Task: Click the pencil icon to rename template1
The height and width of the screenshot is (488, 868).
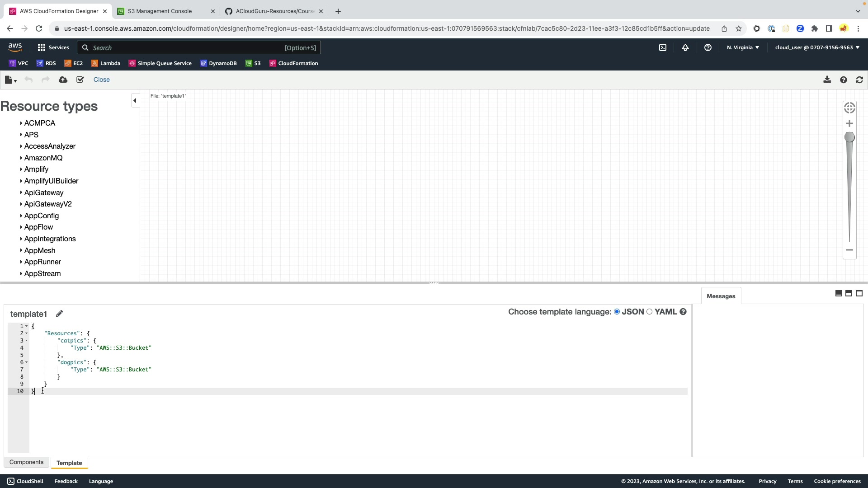Action: coord(59,314)
